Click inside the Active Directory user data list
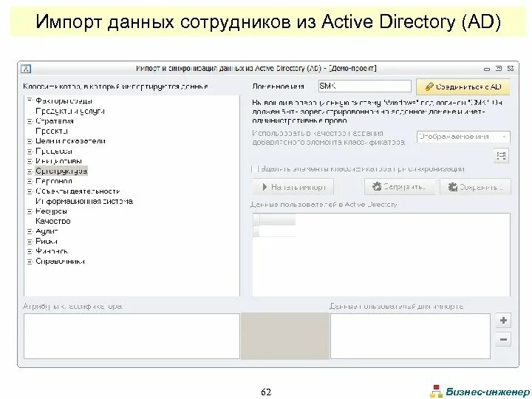 381,255
